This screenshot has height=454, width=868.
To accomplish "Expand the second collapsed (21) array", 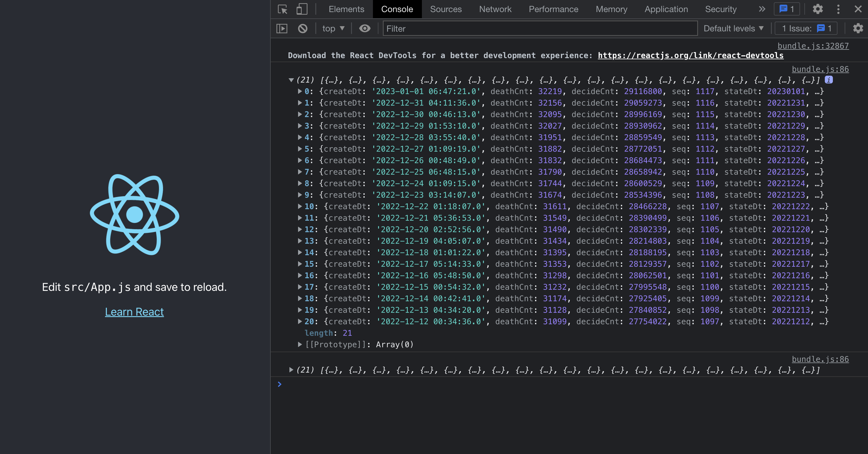I will tap(291, 370).
